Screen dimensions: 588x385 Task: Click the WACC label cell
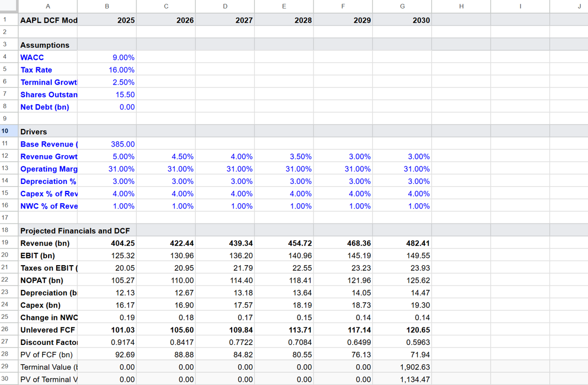48,57
